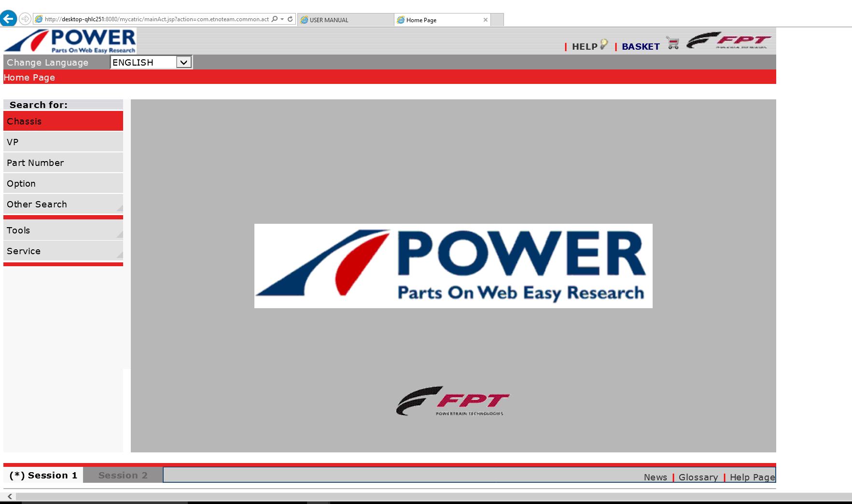Expand the Service menu
The width and height of the screenshot is (852, 504).
pyautogui.click(x=63, y=251)
